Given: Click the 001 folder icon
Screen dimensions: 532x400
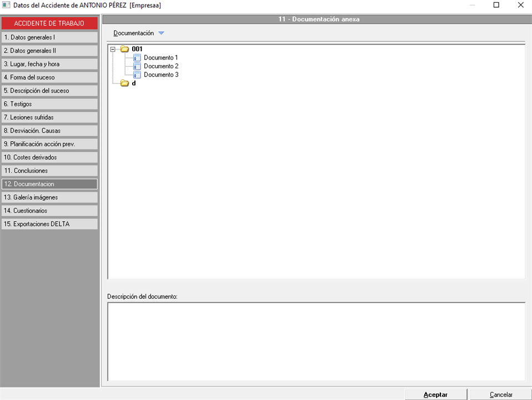Looking at the screenshot, I should pyautogui.click(x=124, y=49).
